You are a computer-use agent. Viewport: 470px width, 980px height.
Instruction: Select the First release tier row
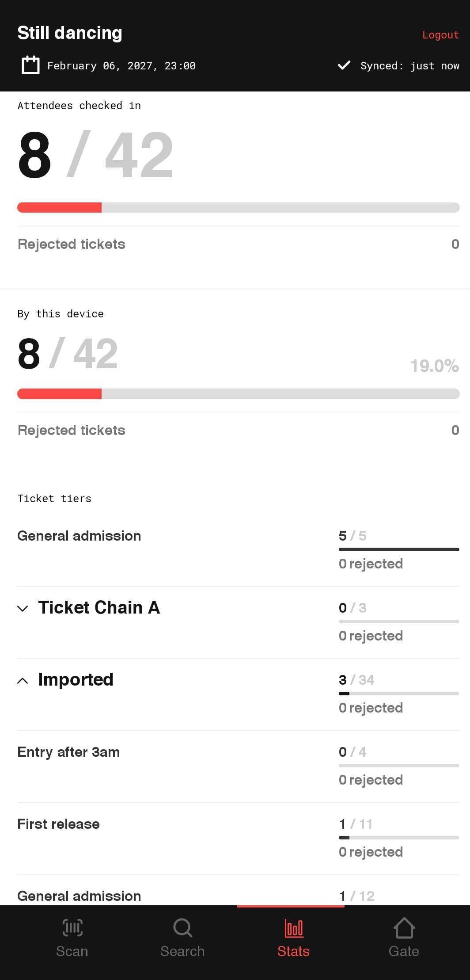tap(239, 839)
